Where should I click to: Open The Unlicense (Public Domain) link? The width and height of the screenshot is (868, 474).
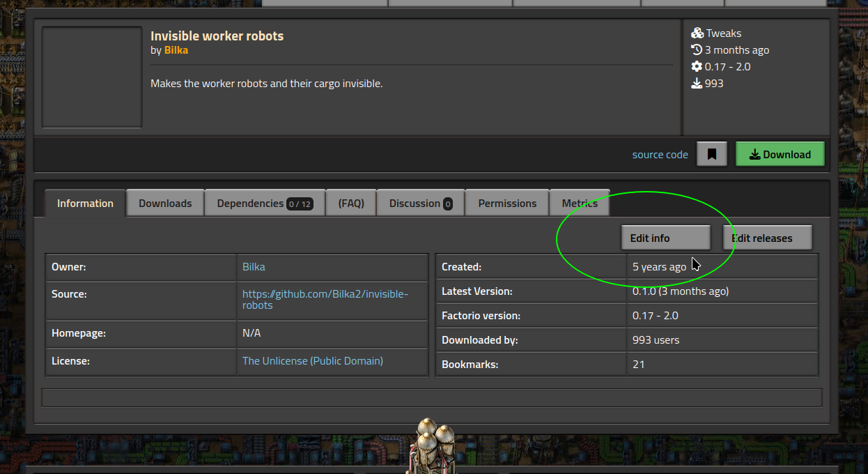pyautogui.click(x=313, y=361)
